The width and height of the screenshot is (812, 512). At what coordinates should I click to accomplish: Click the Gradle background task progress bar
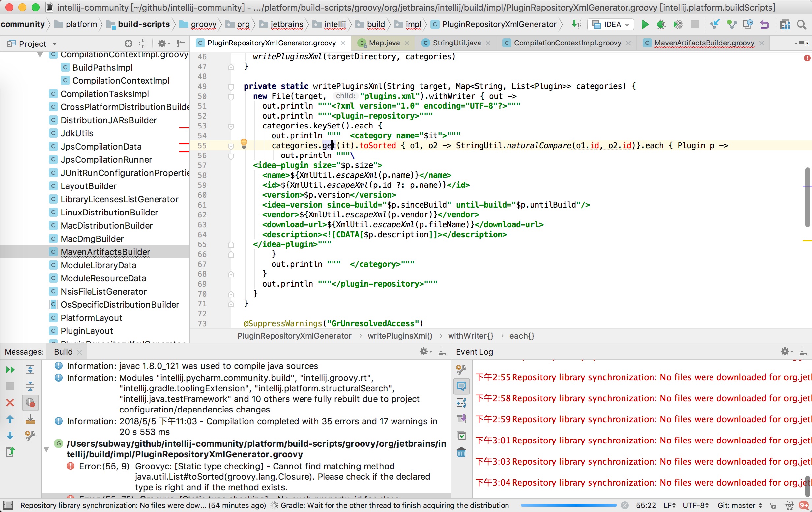pos(568,505)
